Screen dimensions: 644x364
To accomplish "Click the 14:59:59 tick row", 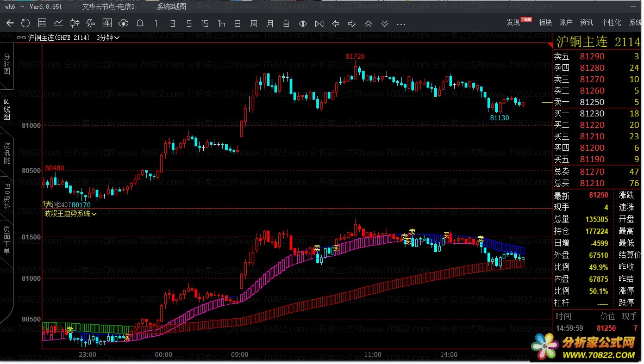I will coord(596,328).
